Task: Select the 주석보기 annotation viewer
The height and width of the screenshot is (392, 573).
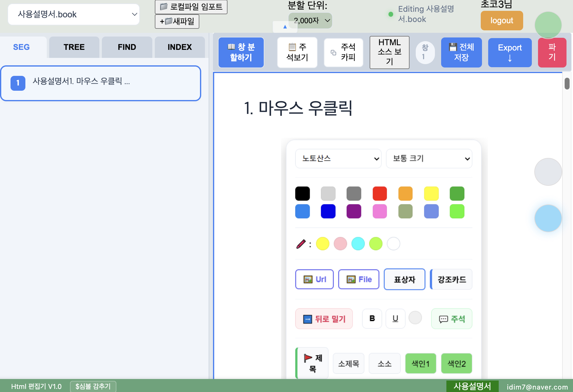Action: (x=297, y=52)
